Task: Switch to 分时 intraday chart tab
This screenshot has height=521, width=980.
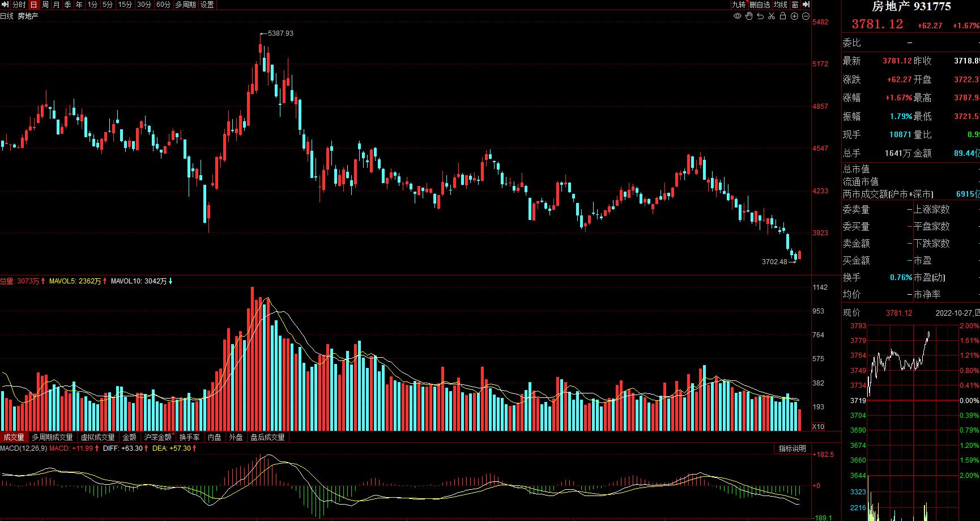Action: tap(19, 5)
